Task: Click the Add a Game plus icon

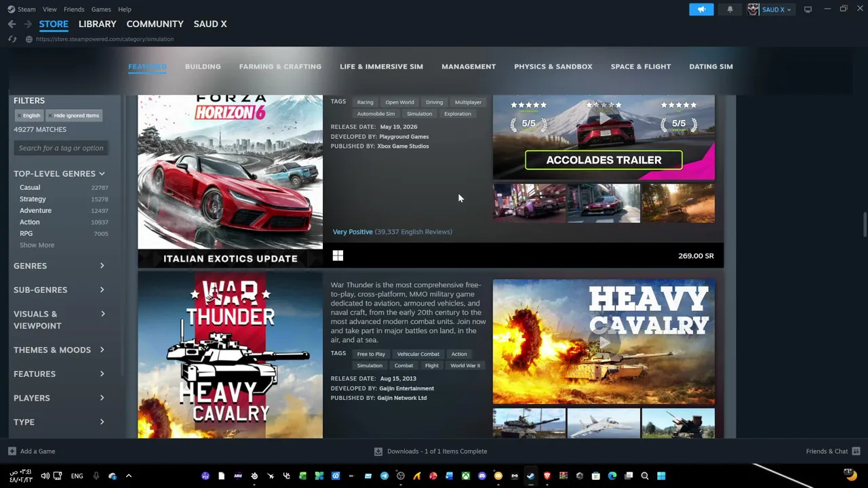Action: [x=12, y=451]
